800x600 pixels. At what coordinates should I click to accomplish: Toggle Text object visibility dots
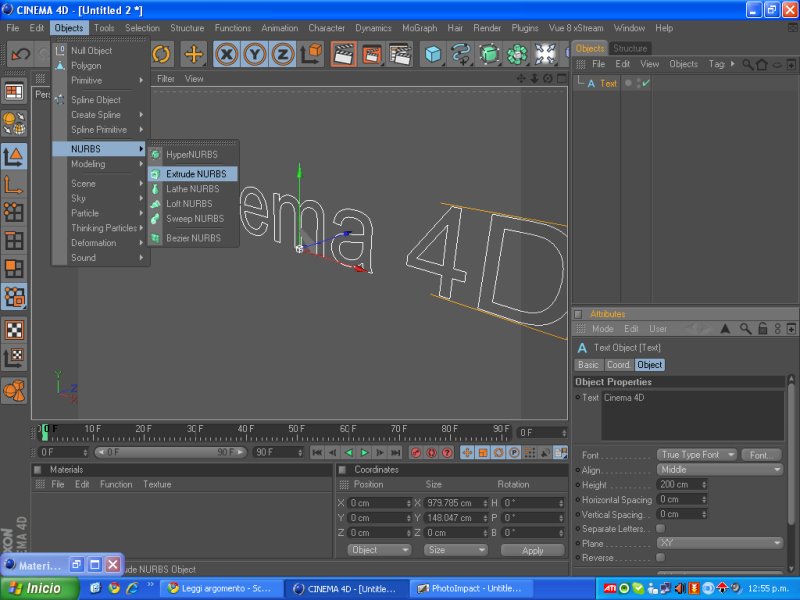(x=638, y=83)
